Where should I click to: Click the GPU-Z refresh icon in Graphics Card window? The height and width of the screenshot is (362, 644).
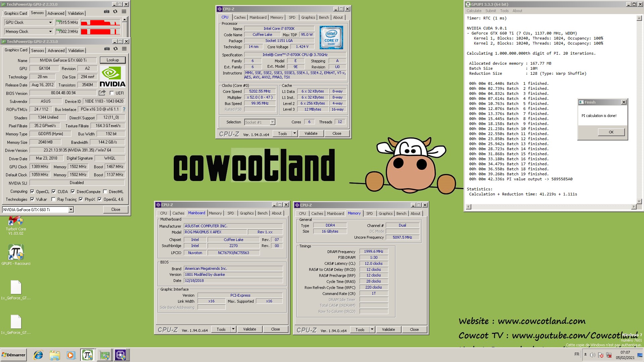[115, 49]
